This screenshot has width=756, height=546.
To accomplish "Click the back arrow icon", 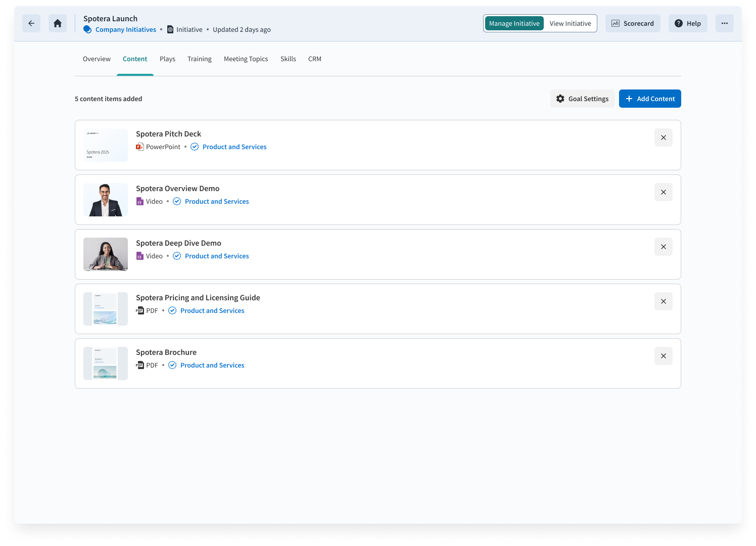I will pos(31,23).
